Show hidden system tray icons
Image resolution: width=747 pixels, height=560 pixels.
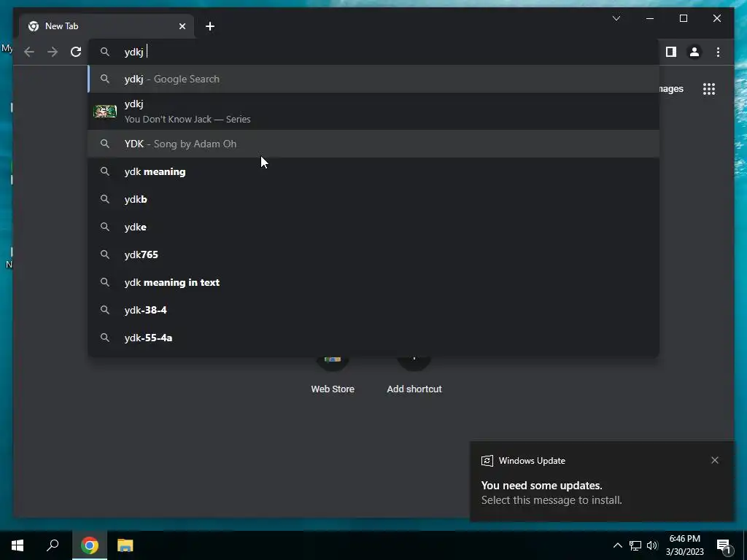point(617,545)
